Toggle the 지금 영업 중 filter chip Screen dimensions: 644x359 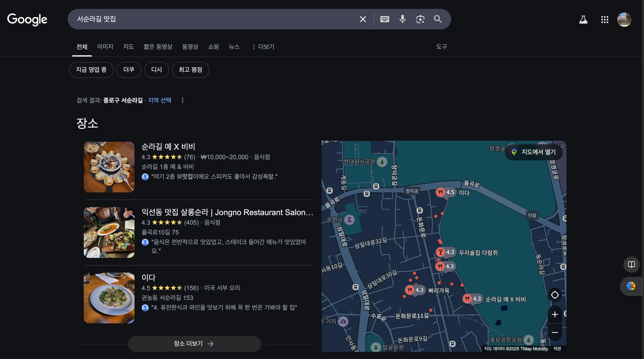pyautogui.click(x=91, y=70)
